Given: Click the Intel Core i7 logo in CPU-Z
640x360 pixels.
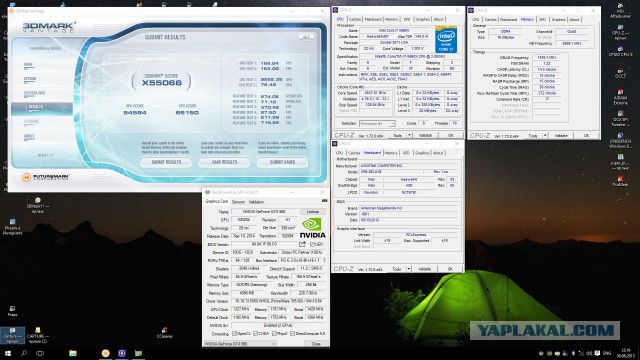Looking at the screenshot, I should (446, 39).
